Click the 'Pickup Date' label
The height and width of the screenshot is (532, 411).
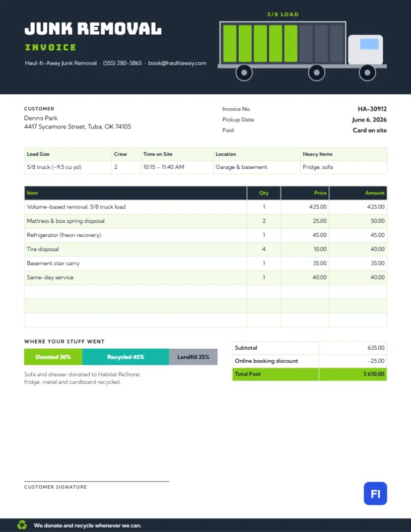[x=238, y=119]
